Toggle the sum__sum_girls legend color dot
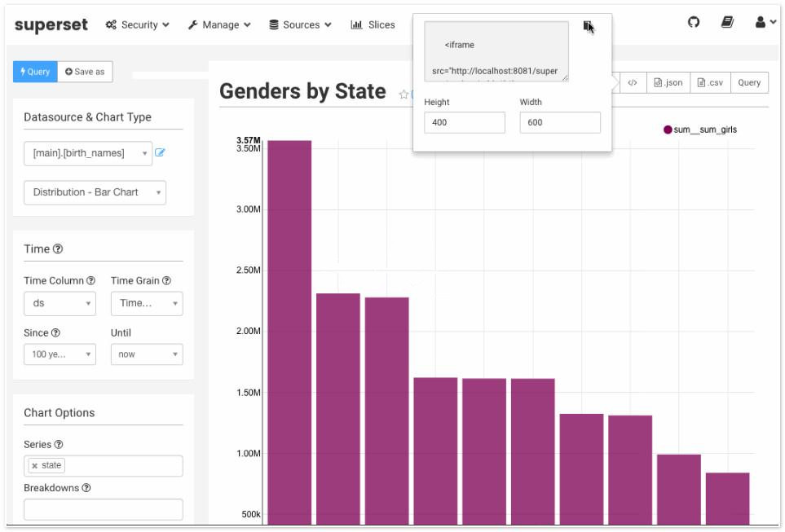This screenshot has width=785, height=532. [668, 130]
